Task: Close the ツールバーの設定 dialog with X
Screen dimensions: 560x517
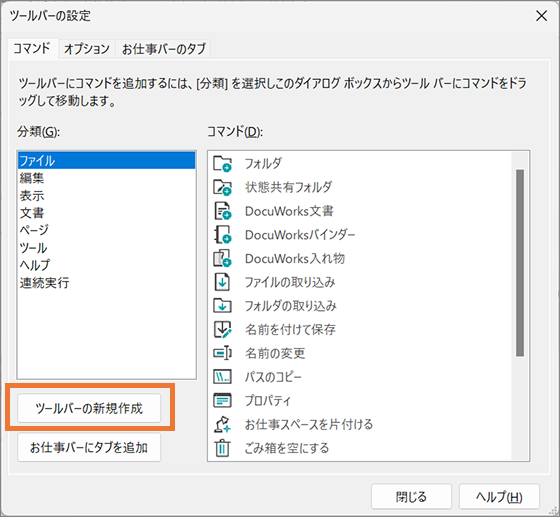Action: click(x=541, y=16)
